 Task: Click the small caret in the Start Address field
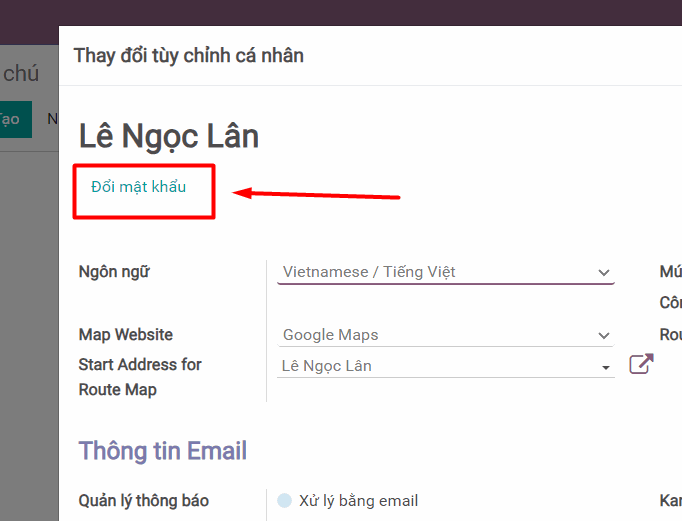pyautogui.click(x=606, y=367)
